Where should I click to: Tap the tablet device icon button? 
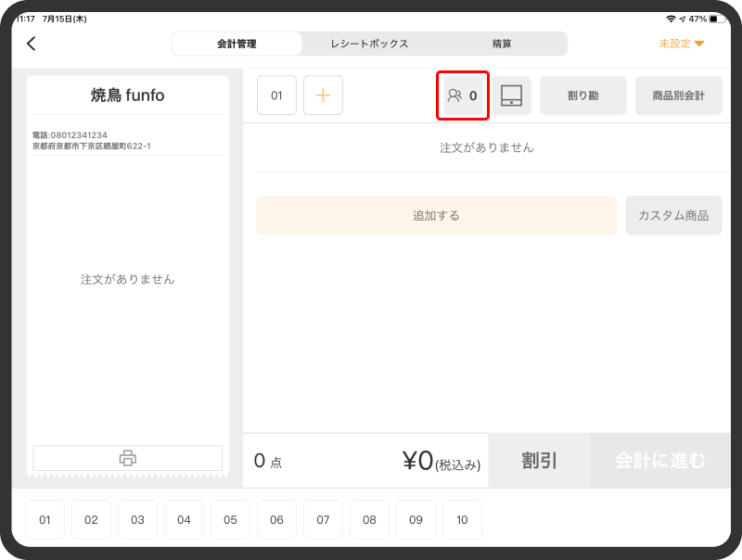512,95
